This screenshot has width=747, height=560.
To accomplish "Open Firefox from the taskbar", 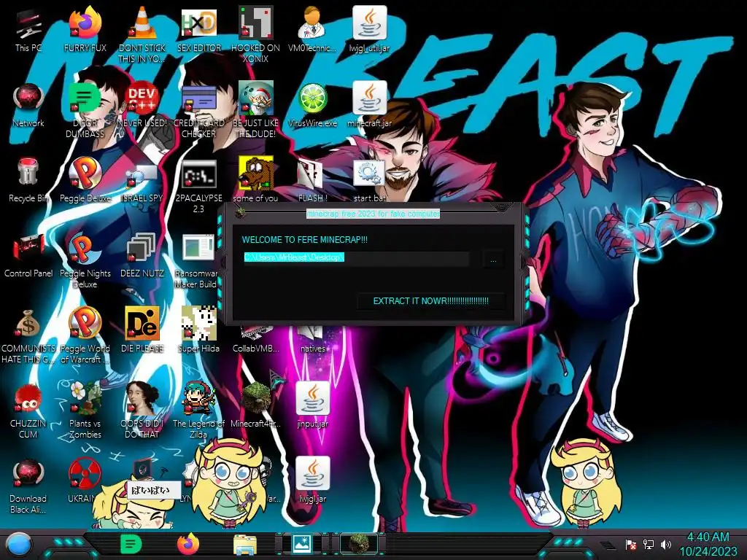I will tap(188, 544).
